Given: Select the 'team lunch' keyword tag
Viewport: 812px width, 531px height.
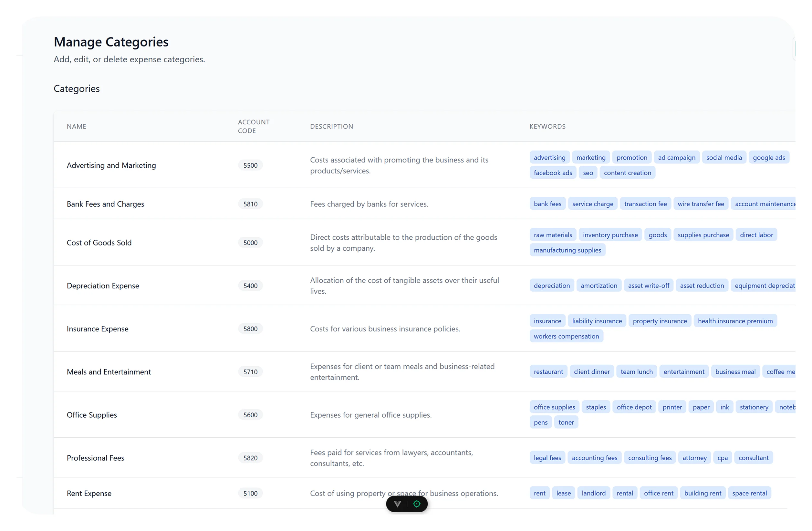Looking at the screenshot, I should tap(636, 372).
